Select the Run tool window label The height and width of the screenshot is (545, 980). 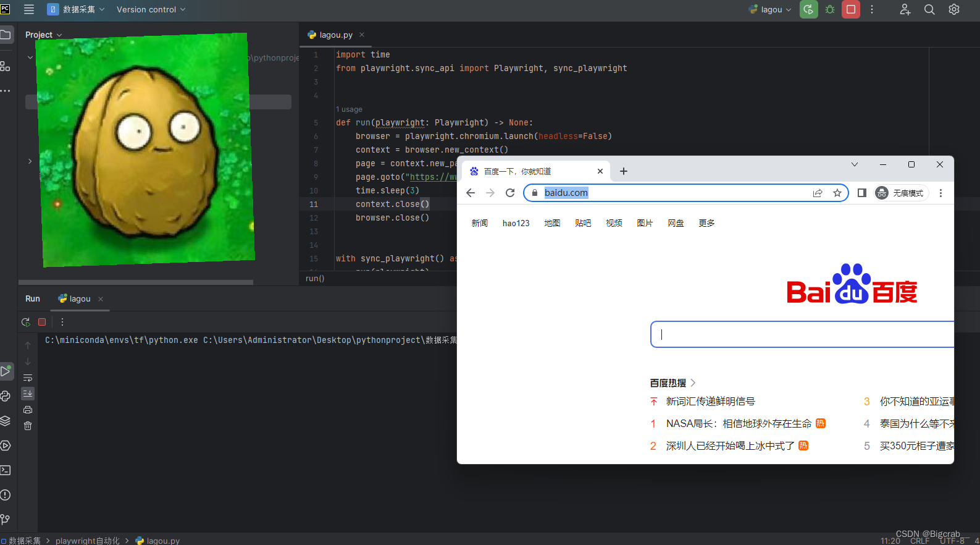click(33, 298)
